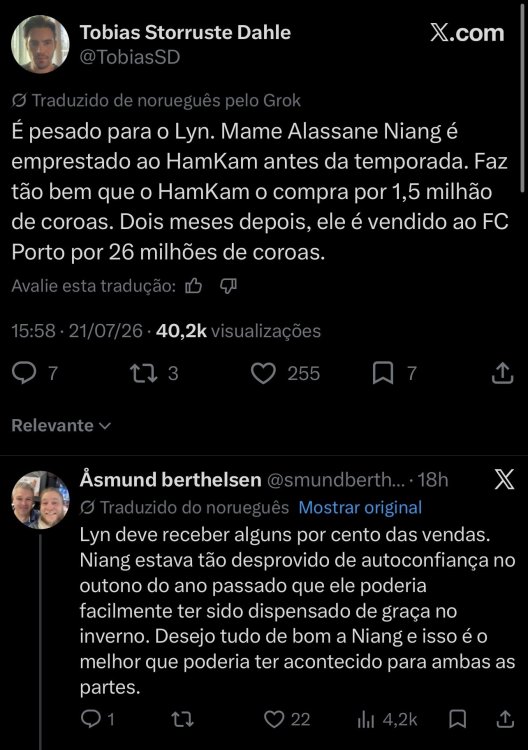Click the Mostrar original link
The width and height of the screenshot is (528, 750).
[x=360, y=507]
